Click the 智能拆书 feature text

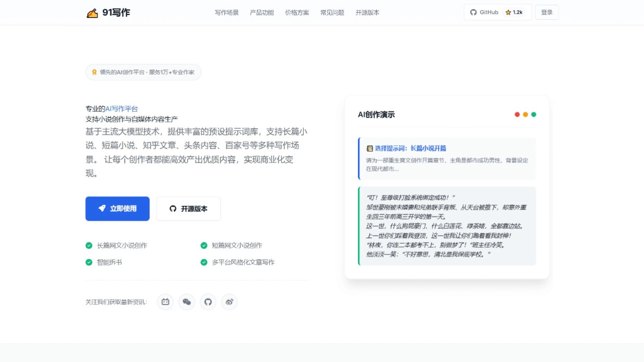pos(109,262)
